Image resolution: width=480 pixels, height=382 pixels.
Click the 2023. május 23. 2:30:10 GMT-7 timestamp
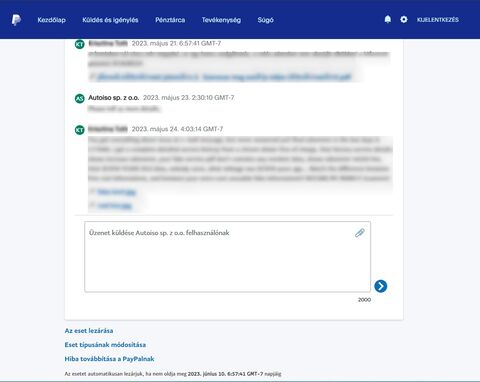coord(189,98)
